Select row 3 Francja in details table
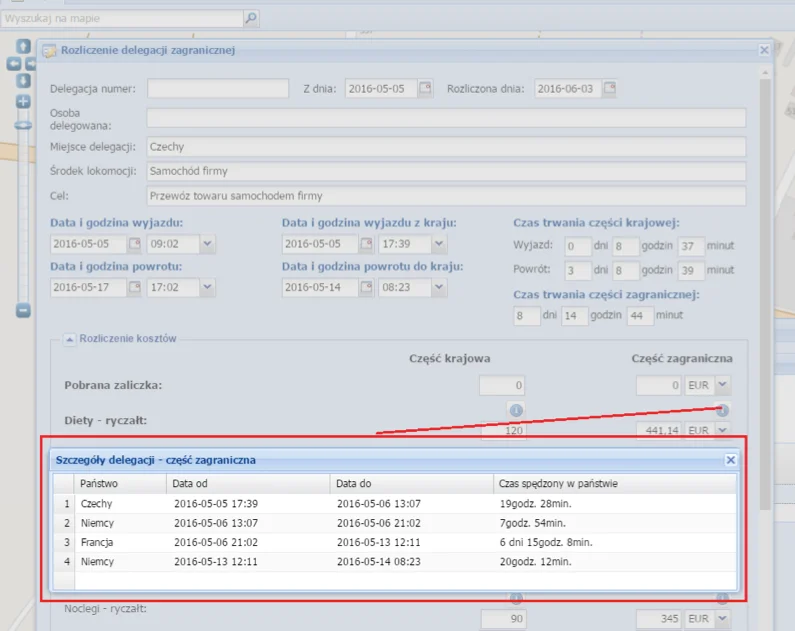795x631 pixels. click(x=395, y=542)
